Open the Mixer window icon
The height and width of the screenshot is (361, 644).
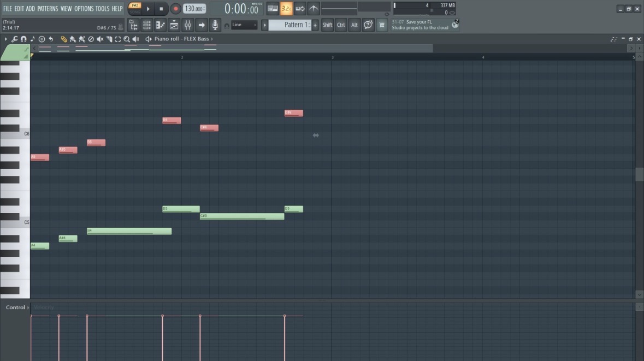click(x=188, y=25)
